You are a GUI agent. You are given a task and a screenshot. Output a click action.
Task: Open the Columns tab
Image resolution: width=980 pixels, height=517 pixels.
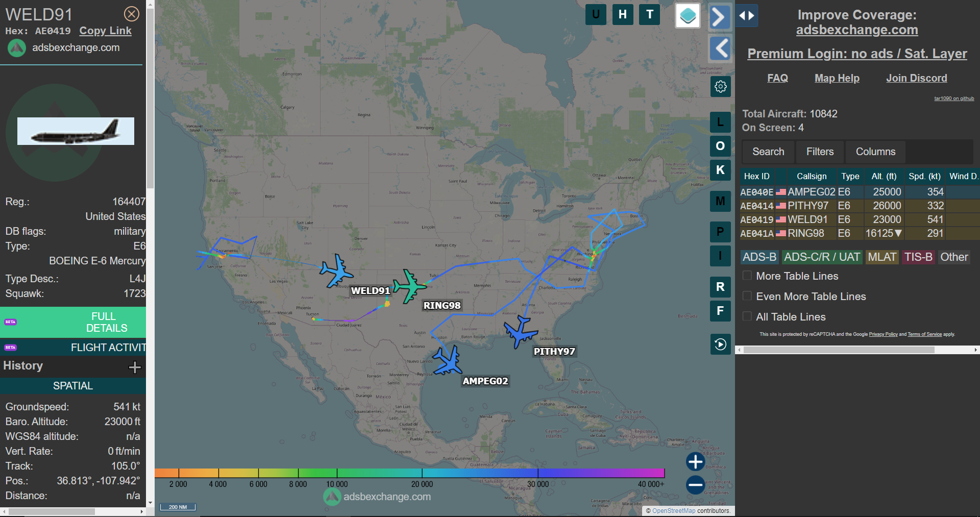(875, 152)
